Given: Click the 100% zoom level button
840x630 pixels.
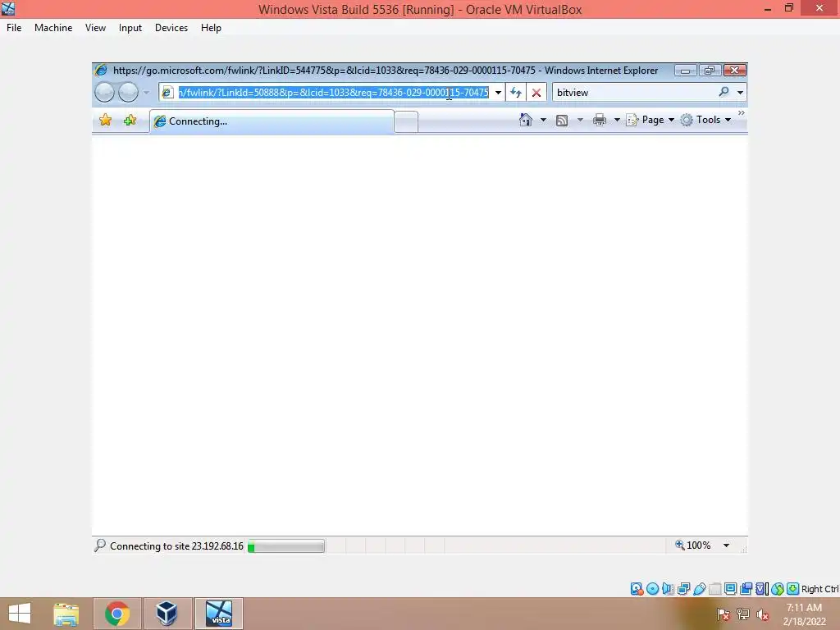Looking at the screenshot, I should (x=692, y=546).
